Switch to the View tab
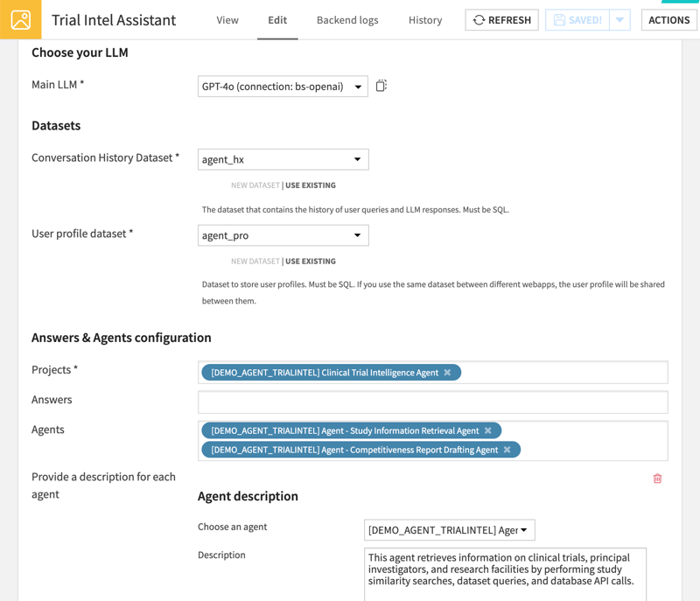This screenshot has height=601, width=700. (x=227, y=20)
